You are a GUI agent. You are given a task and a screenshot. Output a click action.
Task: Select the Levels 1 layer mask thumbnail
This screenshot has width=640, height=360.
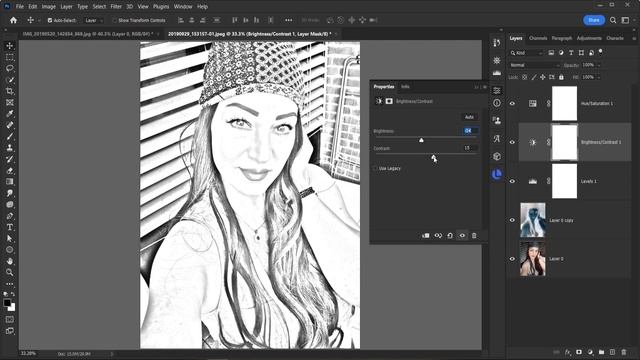564,181
